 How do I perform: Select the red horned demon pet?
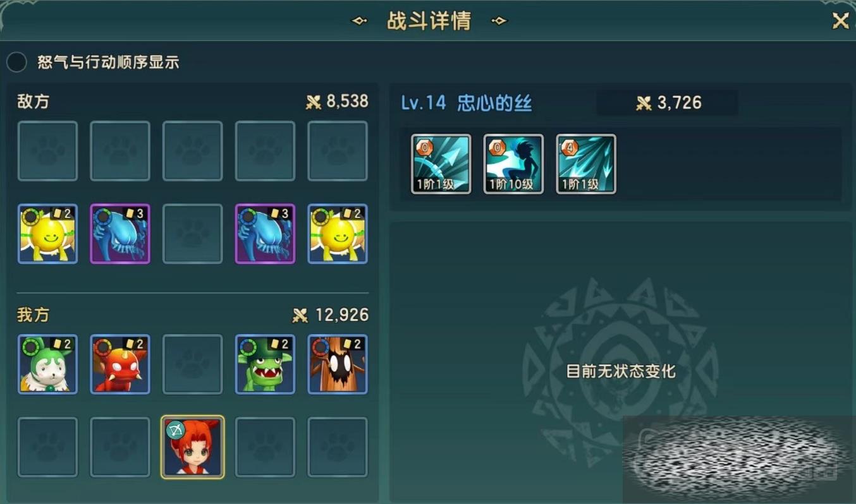[120, 364]
